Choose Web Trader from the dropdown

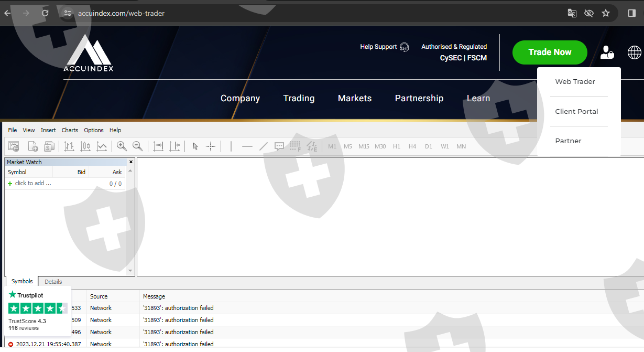point(575,82)
